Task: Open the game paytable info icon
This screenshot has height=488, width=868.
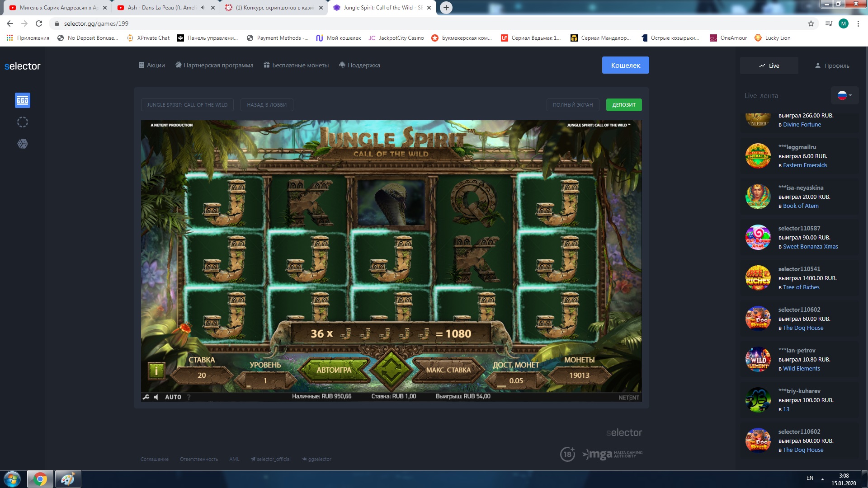Action: pos(156,371)
